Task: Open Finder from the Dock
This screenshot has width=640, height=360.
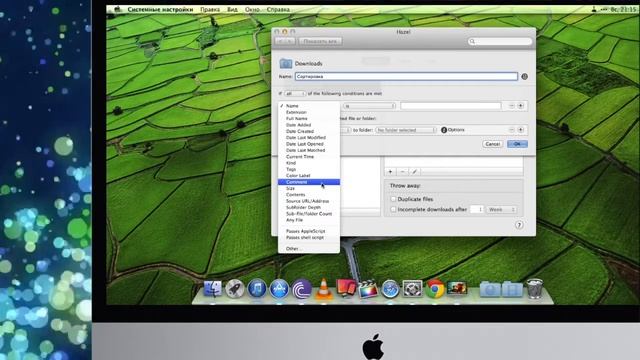Action: click(x=213, y=289)
